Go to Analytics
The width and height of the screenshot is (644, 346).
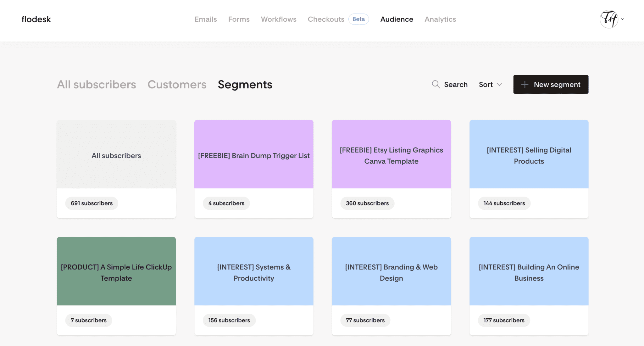click(440, 19)
